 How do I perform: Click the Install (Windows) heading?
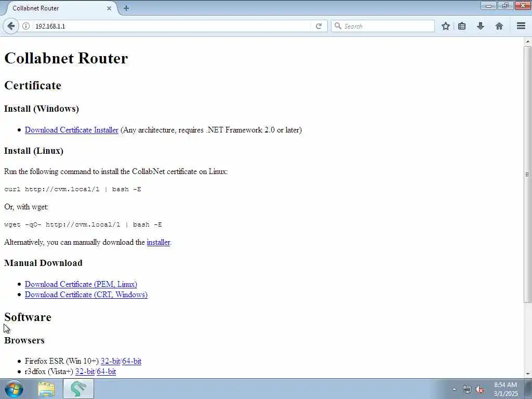[x=42, y=109]
